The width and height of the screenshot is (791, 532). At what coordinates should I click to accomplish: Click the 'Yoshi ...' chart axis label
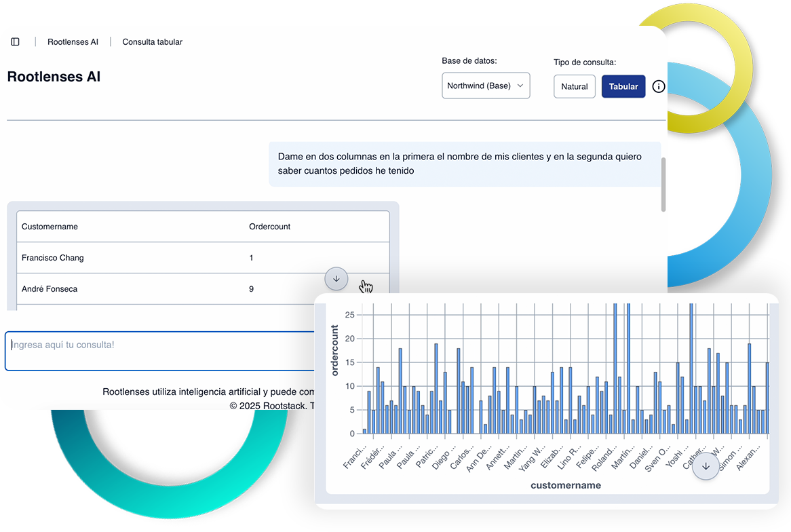pos(677,457)
